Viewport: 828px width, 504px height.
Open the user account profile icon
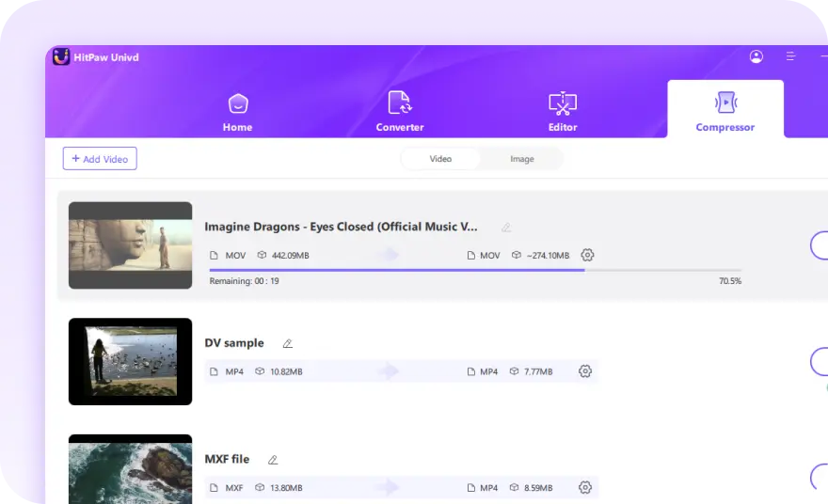[756, 56]
